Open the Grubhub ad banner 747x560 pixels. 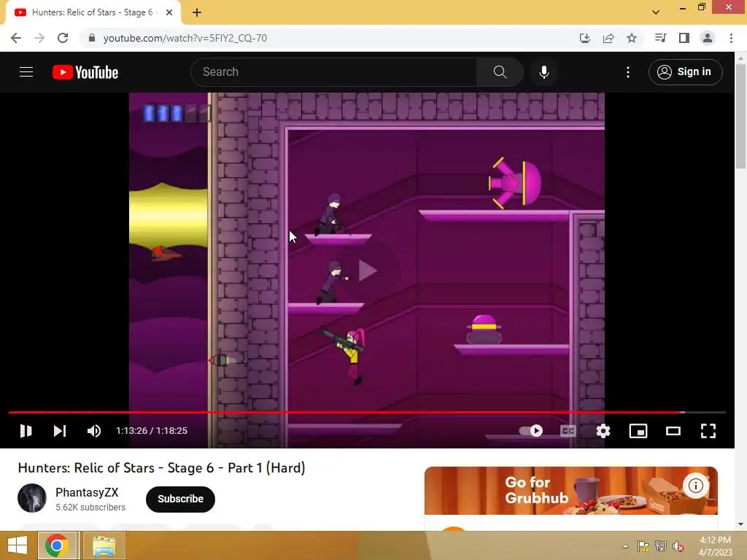[570, 491]
